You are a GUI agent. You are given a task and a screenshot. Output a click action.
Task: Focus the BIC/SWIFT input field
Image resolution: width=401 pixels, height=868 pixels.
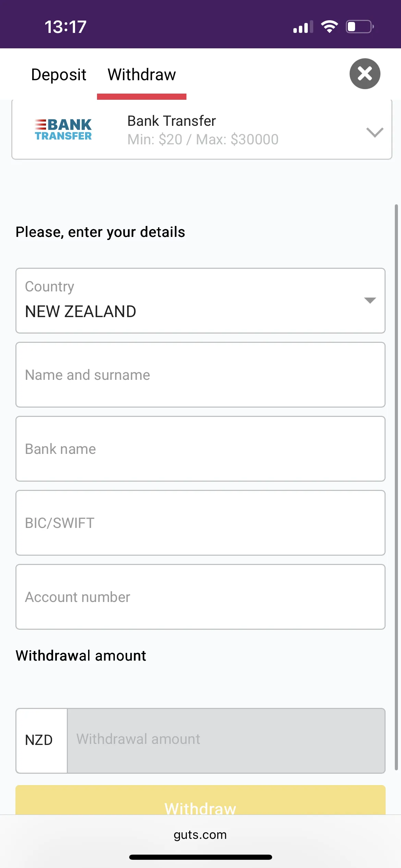click(200, 523)
